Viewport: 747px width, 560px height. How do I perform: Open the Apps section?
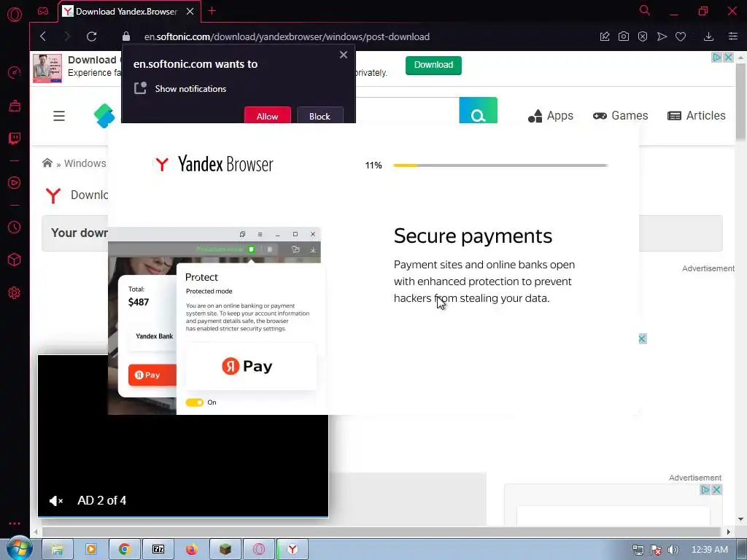pyautogui.click(x=550, y=116)
